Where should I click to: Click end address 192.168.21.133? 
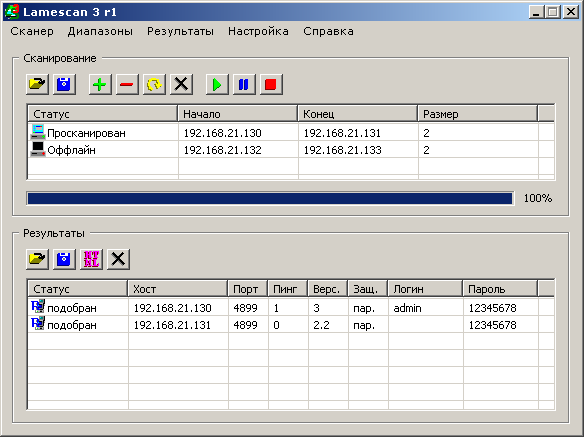tap(343, 150)
